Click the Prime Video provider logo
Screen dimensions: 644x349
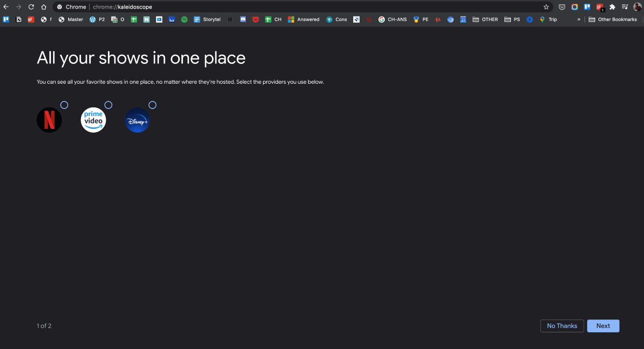[93, 120]
